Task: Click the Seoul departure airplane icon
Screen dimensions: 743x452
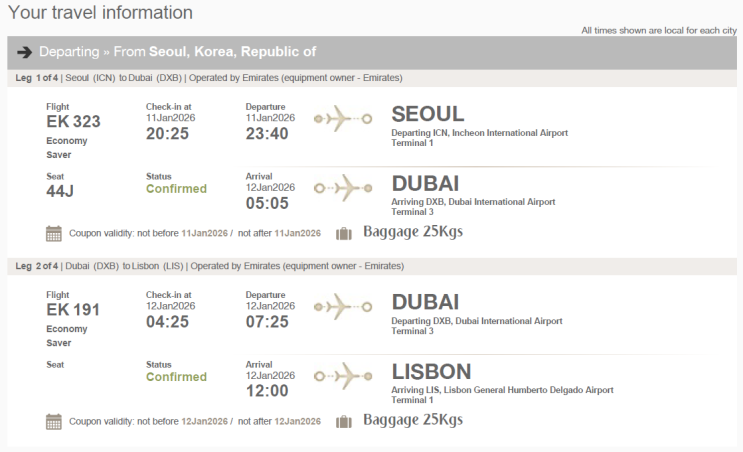Action: coord(342,119)
